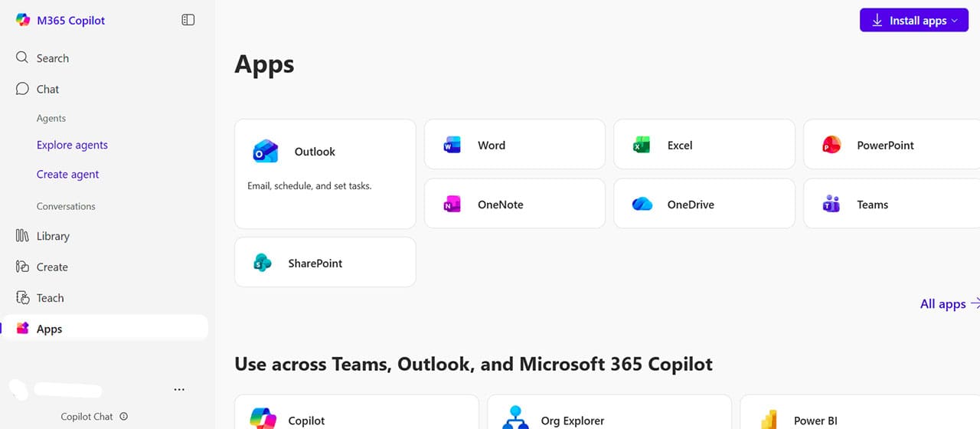
Task: Click the Teach cup icon
Action: tap(22, 297)
